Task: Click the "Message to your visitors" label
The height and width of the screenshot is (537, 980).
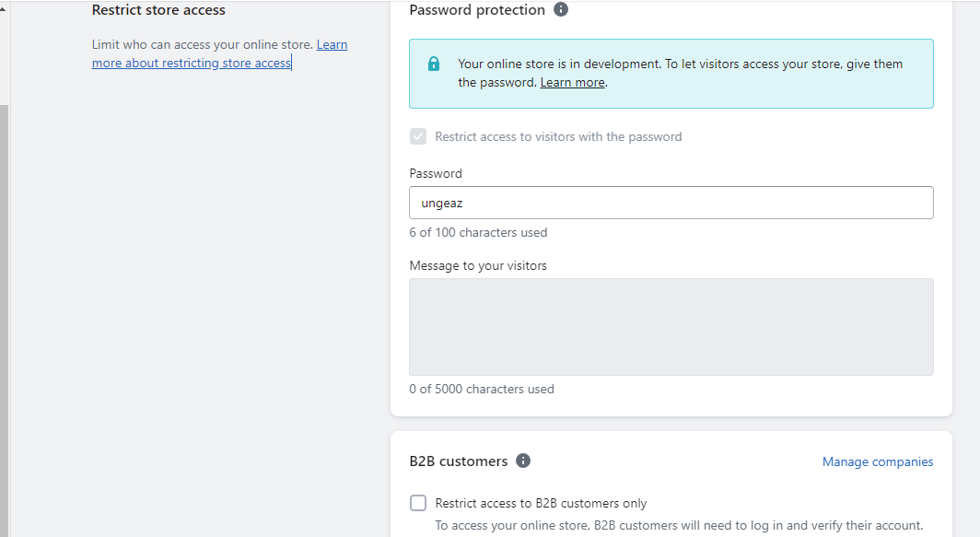Action: [478, 265]
